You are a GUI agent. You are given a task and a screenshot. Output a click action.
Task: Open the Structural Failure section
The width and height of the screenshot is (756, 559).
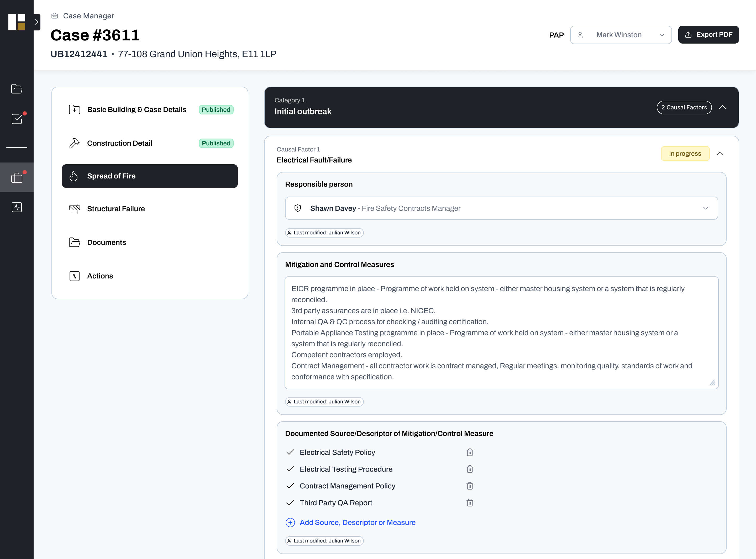pyautogui.click(x=150, y=209)
